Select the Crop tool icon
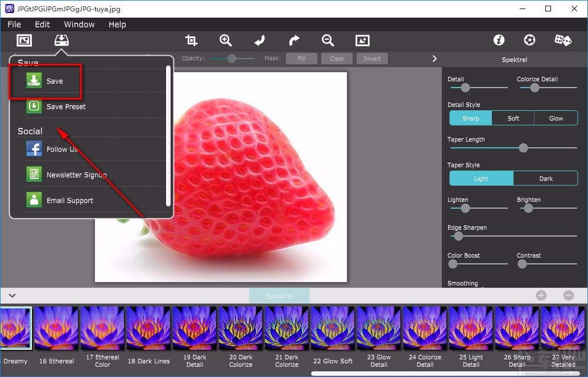 tap(191, 40)
